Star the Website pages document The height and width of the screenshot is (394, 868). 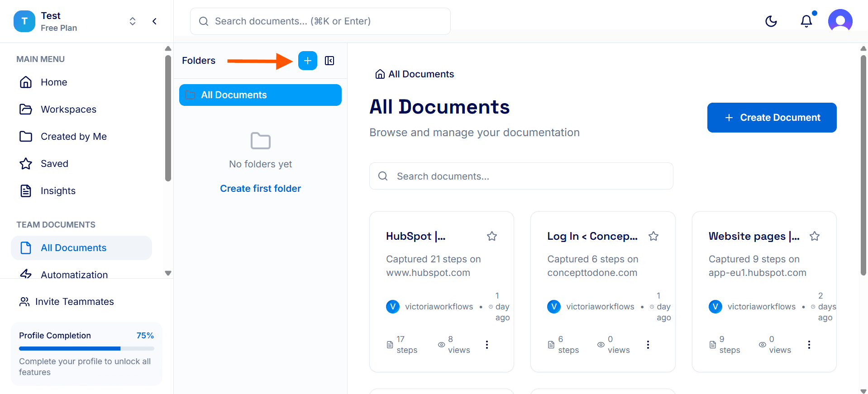[815, 236]
